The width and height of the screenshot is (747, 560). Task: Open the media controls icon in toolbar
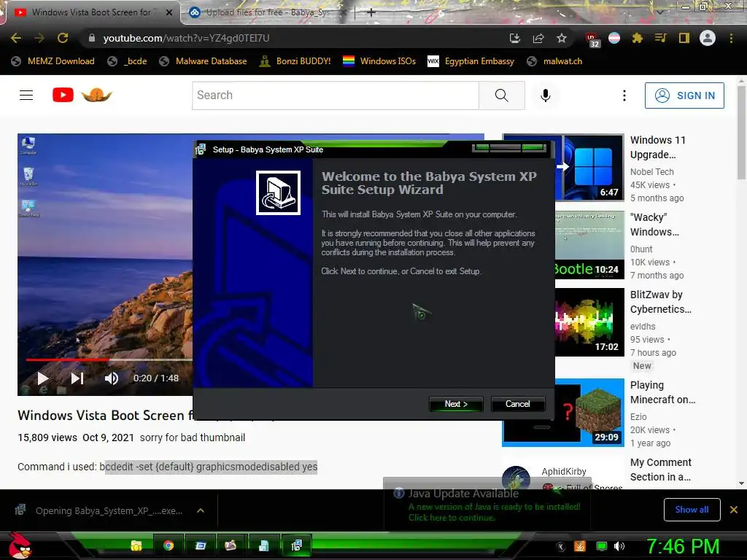pyautogui.click(x=660, y=38)
